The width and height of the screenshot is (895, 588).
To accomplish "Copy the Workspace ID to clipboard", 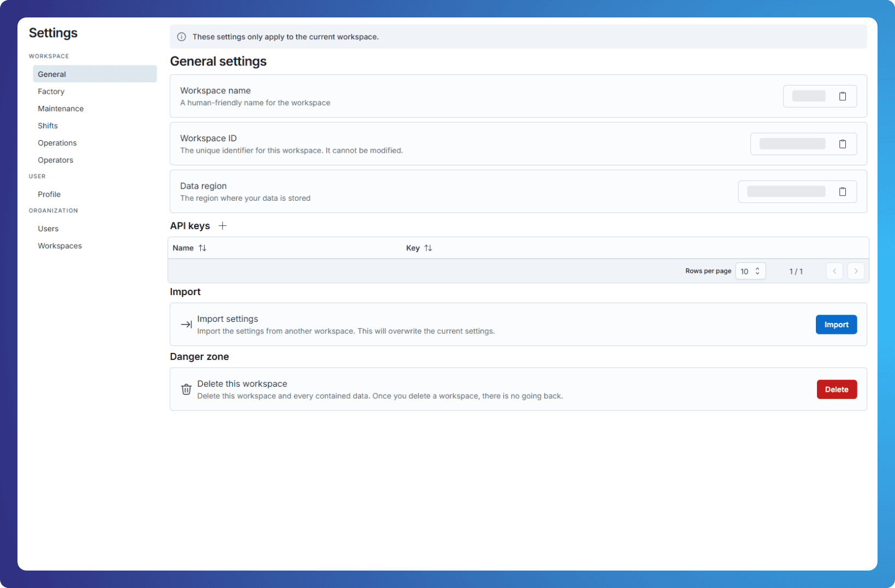I will click(x=842, y=144).
